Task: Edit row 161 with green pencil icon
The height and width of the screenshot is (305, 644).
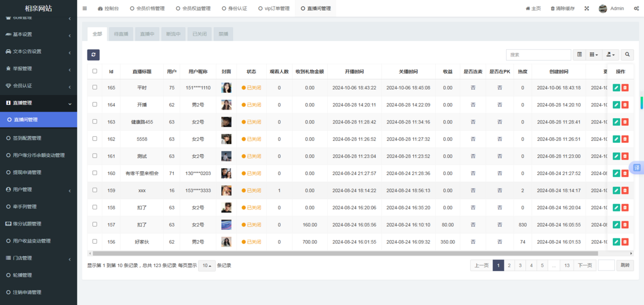Action: [617, 156]
